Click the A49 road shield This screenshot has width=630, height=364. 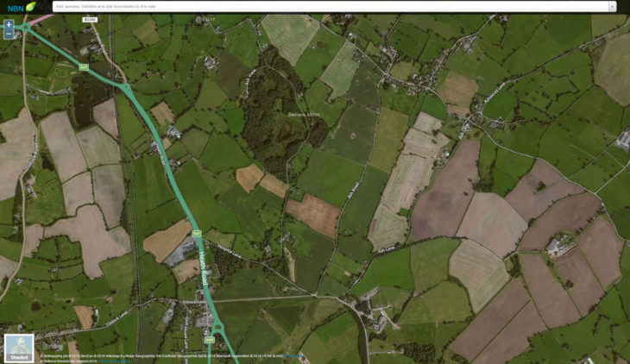(x=210, y=340)
